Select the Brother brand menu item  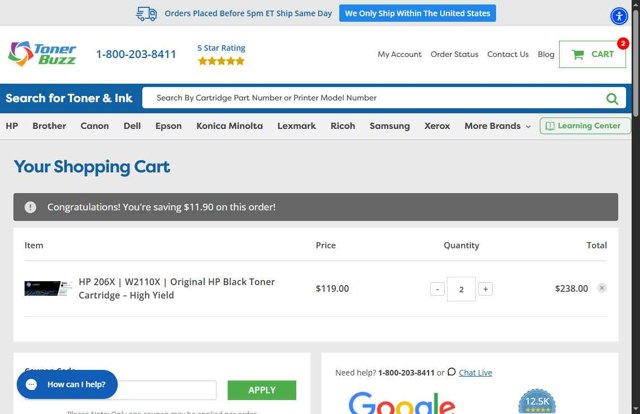[49, 126]
